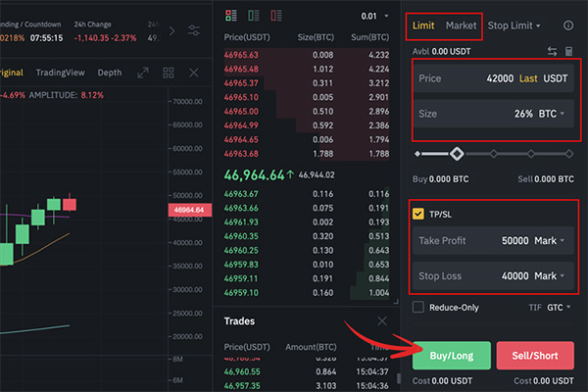Open the chart grid layout icon
The height and width of the screenshot is (392, 588).
[x=168, y=73]
